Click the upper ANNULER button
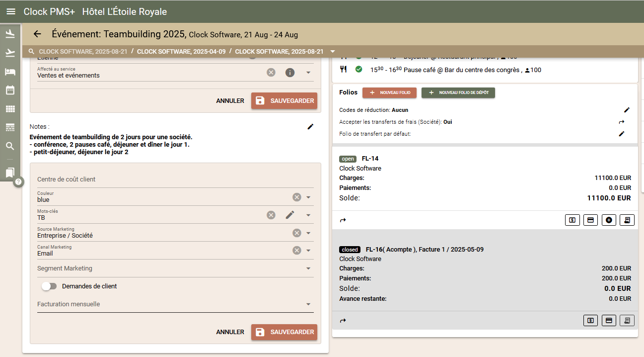Image resolution: width=644 pixels, height=357 pixels. tap(230, 100)
